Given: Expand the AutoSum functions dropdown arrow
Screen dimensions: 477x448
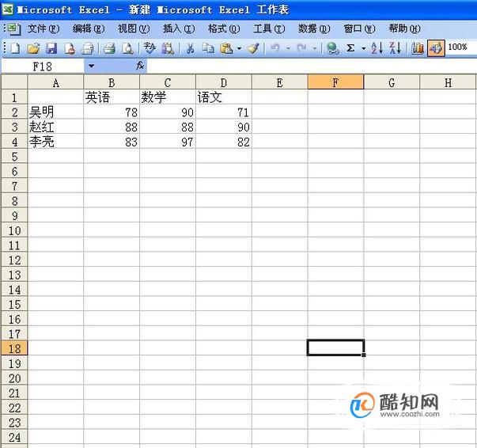Looking at the screenshot, I should [x=364, y=48].
